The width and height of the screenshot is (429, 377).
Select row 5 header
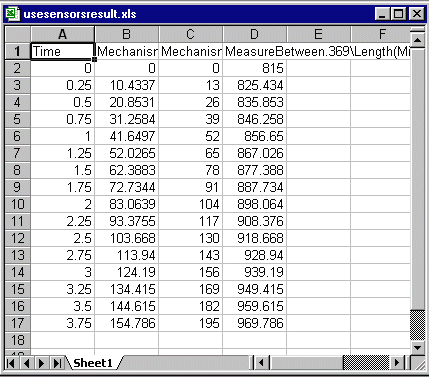click(x=18, y=119)
